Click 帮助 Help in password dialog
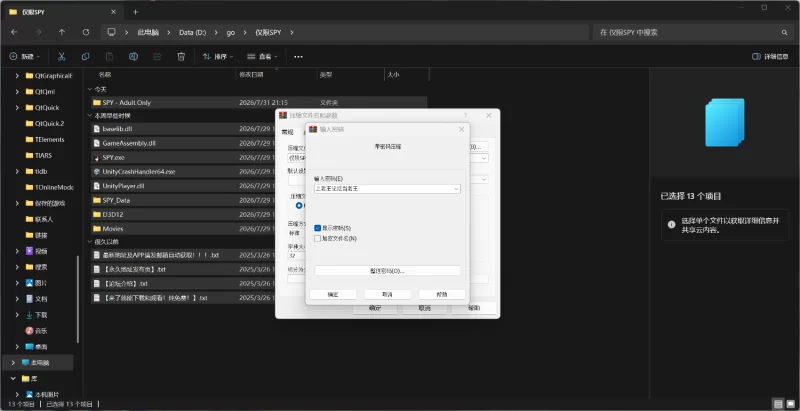The image size is (800, 411). click(442, 295)
